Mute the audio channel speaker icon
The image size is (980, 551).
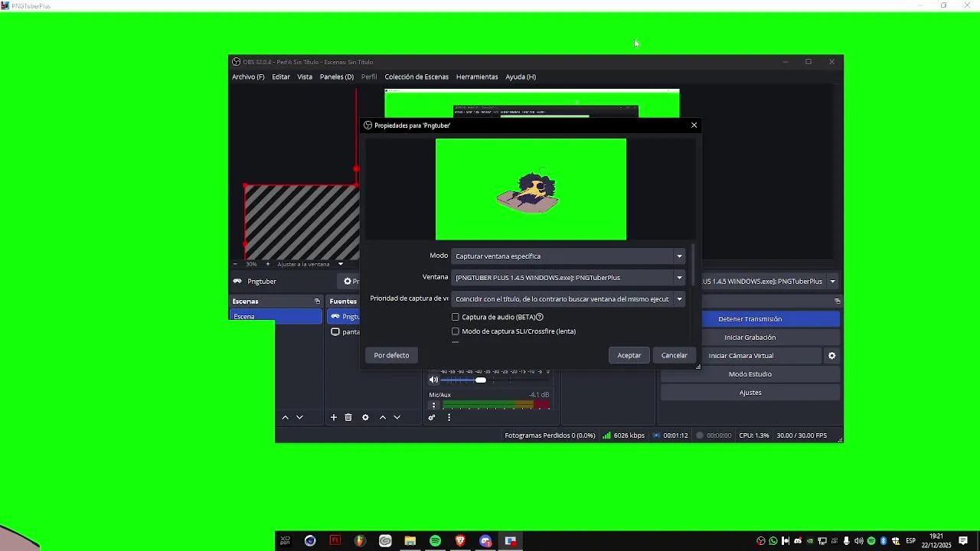[x=433, y=380]
